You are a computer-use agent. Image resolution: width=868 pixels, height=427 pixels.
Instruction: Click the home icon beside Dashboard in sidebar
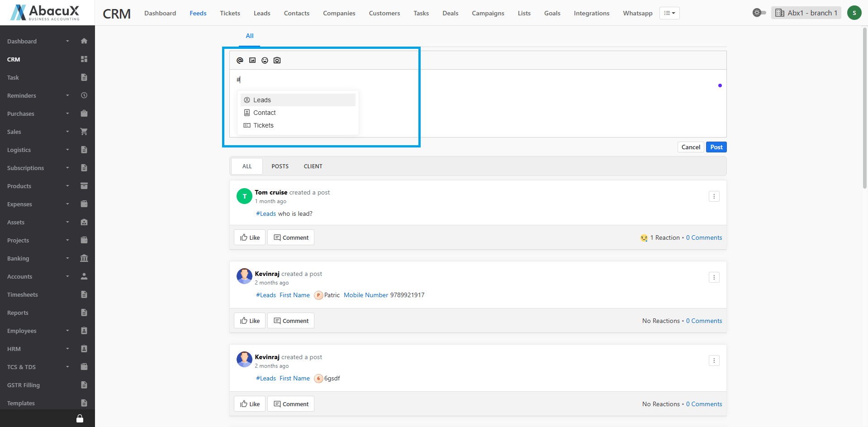click(84, 41)
